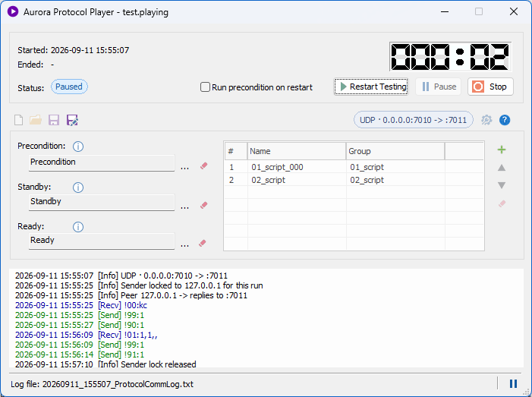The width and height of the screenshot is (532, 397).
Task: Click the Aurora app icon in title bar
Action: [13, 11]
